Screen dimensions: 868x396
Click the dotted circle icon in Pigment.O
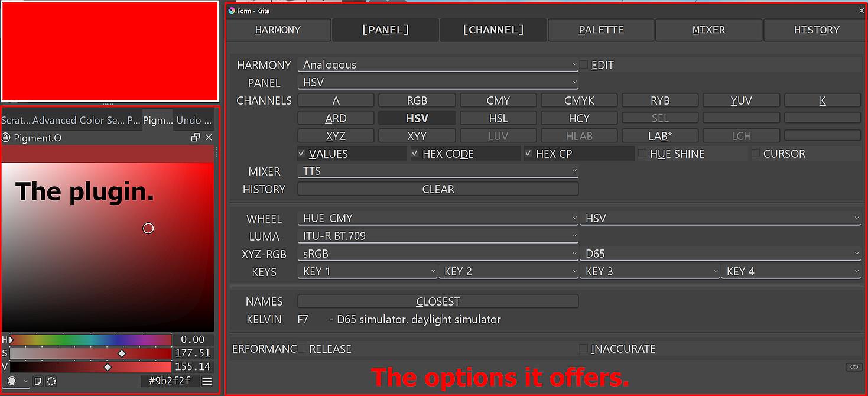(x=51, y=381)
